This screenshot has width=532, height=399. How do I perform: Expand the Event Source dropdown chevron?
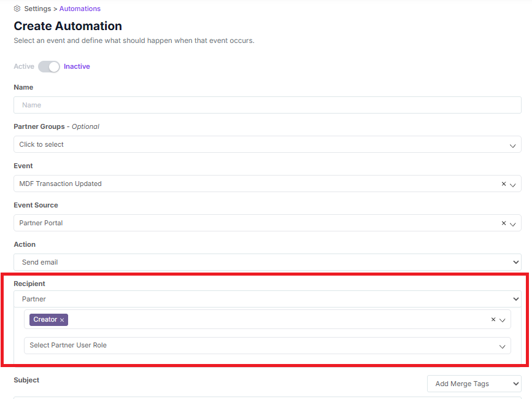coord(512,224)
